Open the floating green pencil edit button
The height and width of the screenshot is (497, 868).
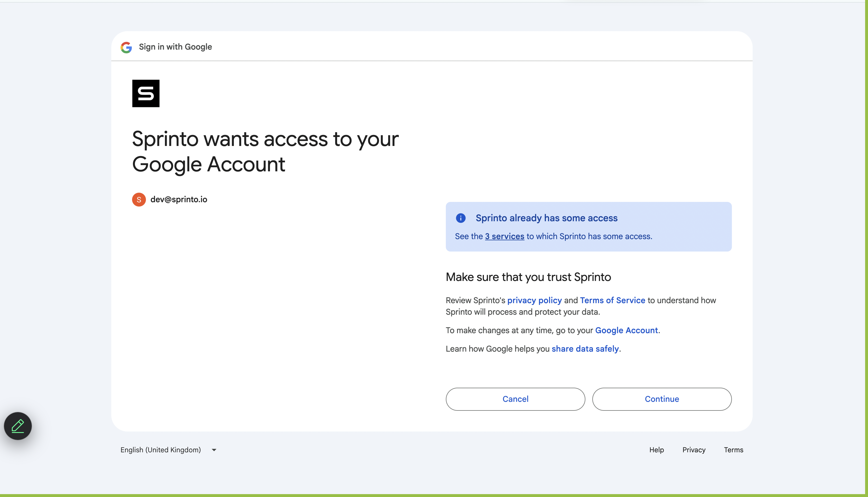tap(18, 426)
